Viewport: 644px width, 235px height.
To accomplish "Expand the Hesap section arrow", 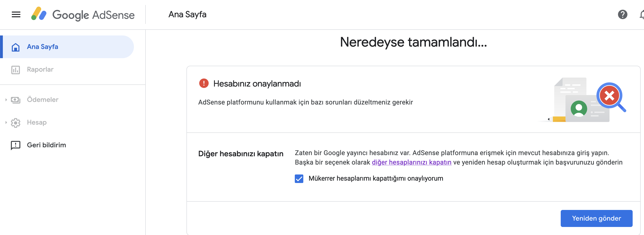I will click(6, 122).
